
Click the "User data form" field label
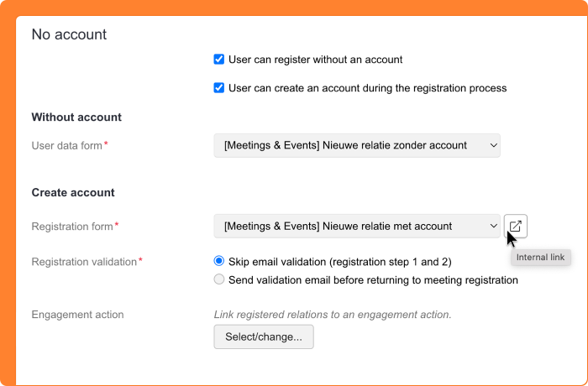click(x=67, y=145)
